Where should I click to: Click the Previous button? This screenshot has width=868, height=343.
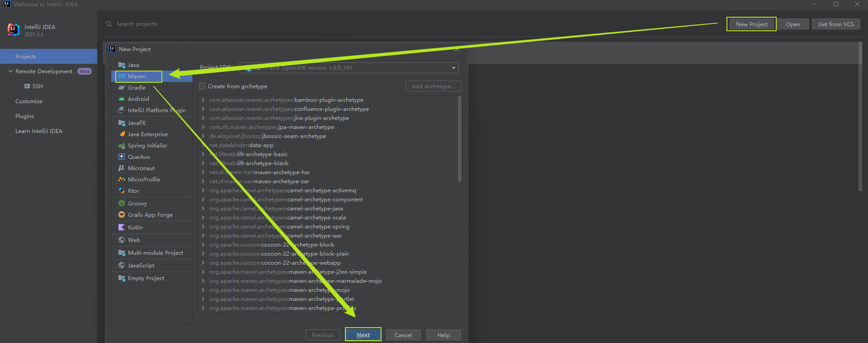[323, 335]
